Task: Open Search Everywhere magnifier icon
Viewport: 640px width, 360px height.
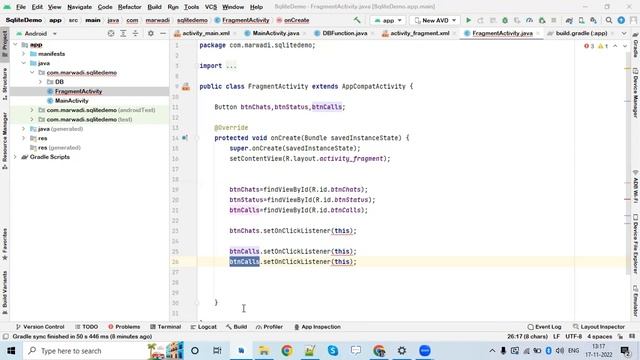Action: [x=609, y=20]
